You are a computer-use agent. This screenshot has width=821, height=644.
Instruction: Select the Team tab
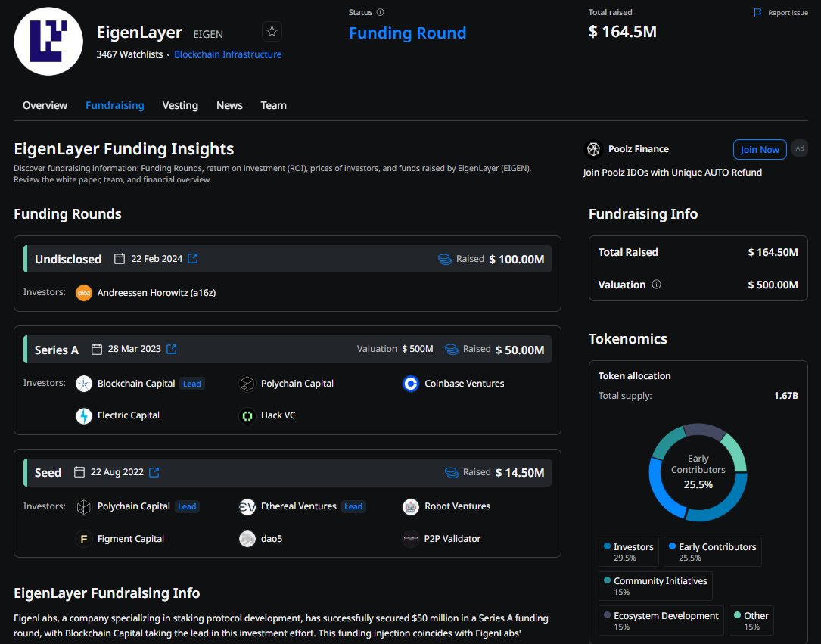coord(273,105)
